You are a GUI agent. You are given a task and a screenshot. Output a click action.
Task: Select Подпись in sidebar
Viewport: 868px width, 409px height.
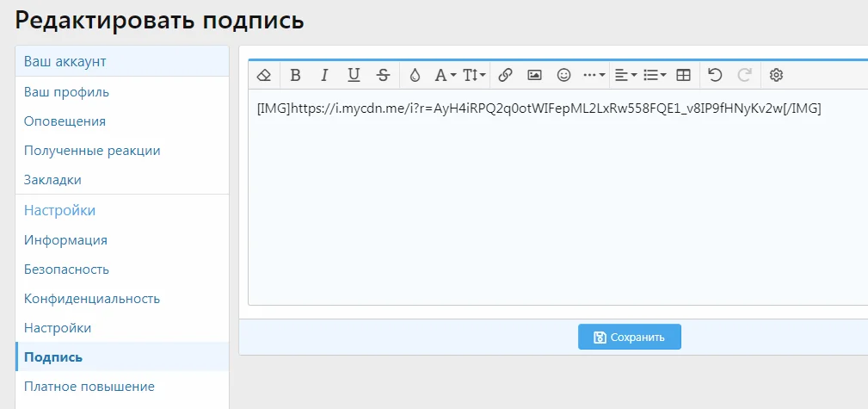122,356
